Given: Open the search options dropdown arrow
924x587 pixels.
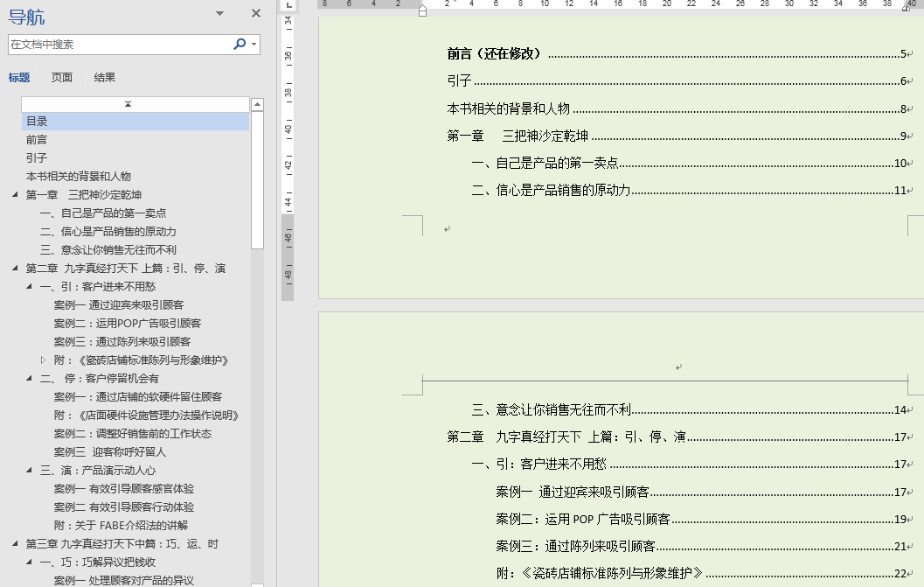Looking at the screenshot, I should tap(254, 44).
